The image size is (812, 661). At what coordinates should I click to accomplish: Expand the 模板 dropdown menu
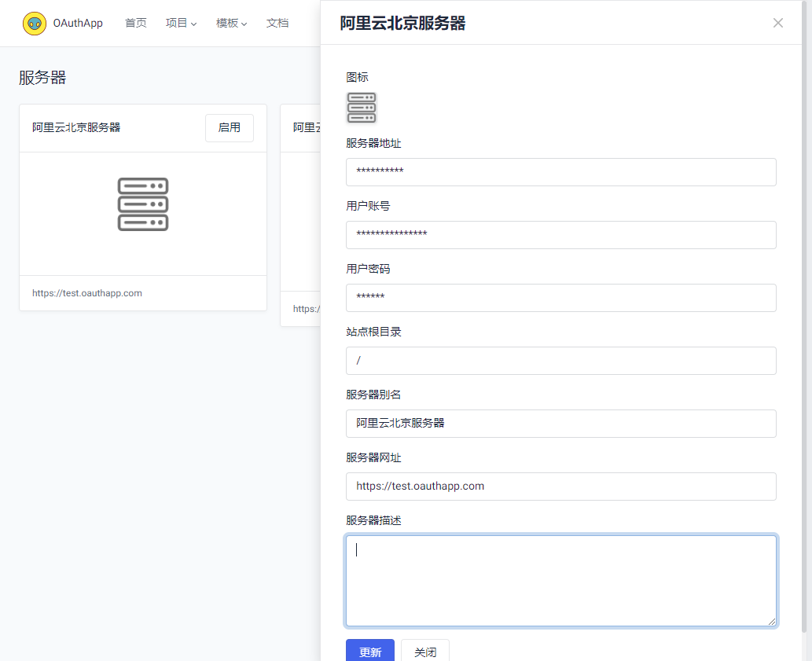coord(231,24)
